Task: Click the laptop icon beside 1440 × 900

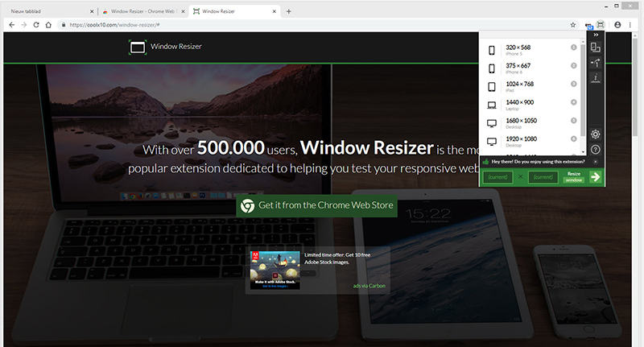Action: click(x=492, y=105)
